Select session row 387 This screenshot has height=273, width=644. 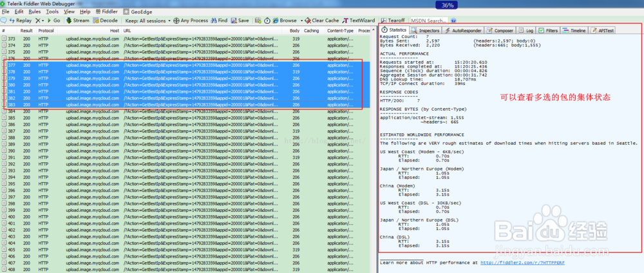185,131
